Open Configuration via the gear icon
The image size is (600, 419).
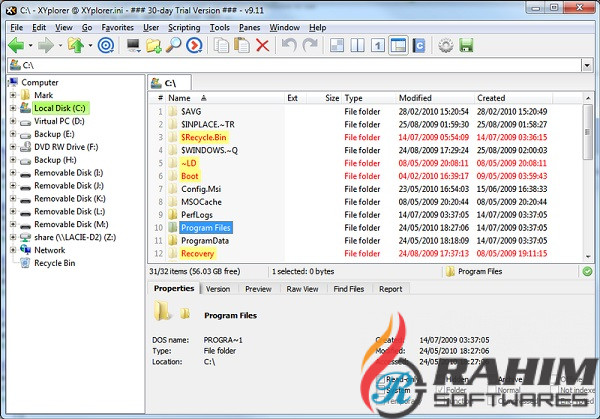446,46
